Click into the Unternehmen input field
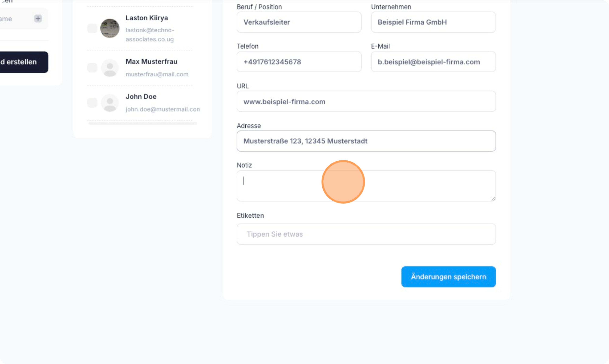Viewport: 609px width, 364px height. pos(433,22)
